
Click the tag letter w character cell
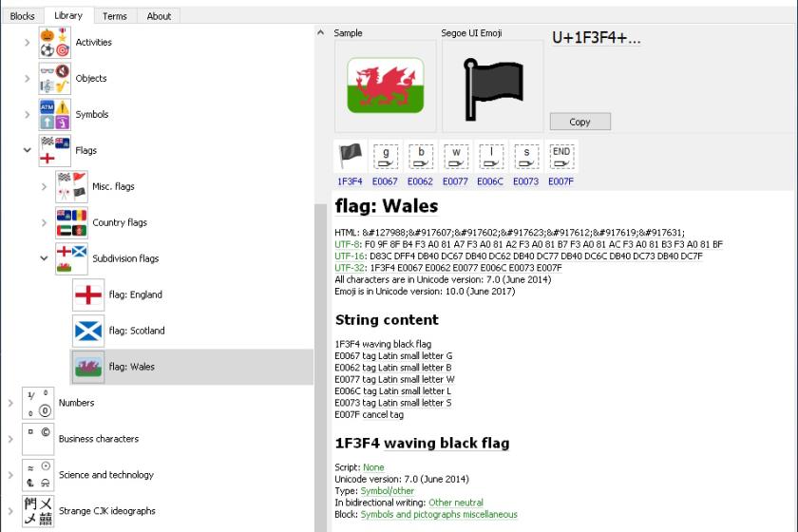[x=455, y=157]
